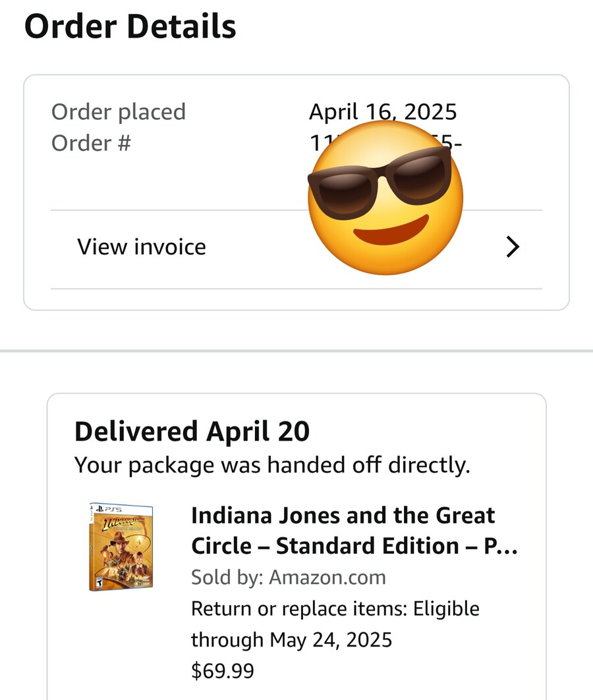
Task: Click the Order Details heading
Action: [130, 26]
